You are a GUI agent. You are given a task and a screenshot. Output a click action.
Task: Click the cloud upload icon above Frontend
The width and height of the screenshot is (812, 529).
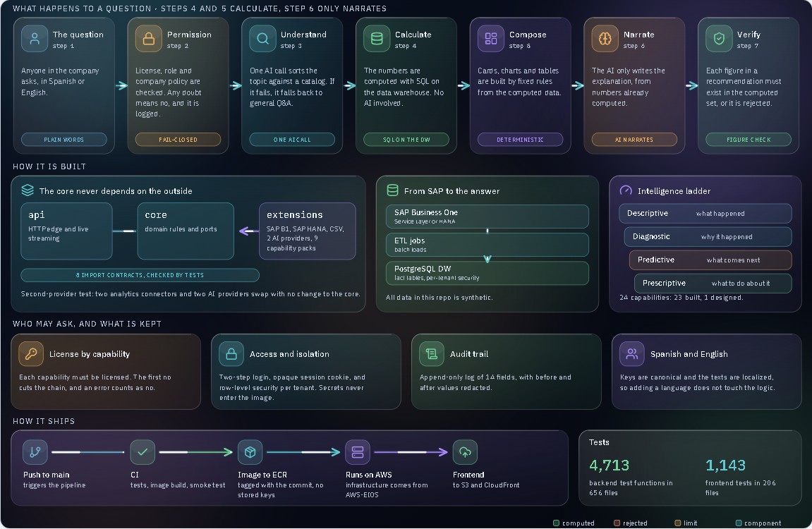pyautogui.click(x=465, y=452)
